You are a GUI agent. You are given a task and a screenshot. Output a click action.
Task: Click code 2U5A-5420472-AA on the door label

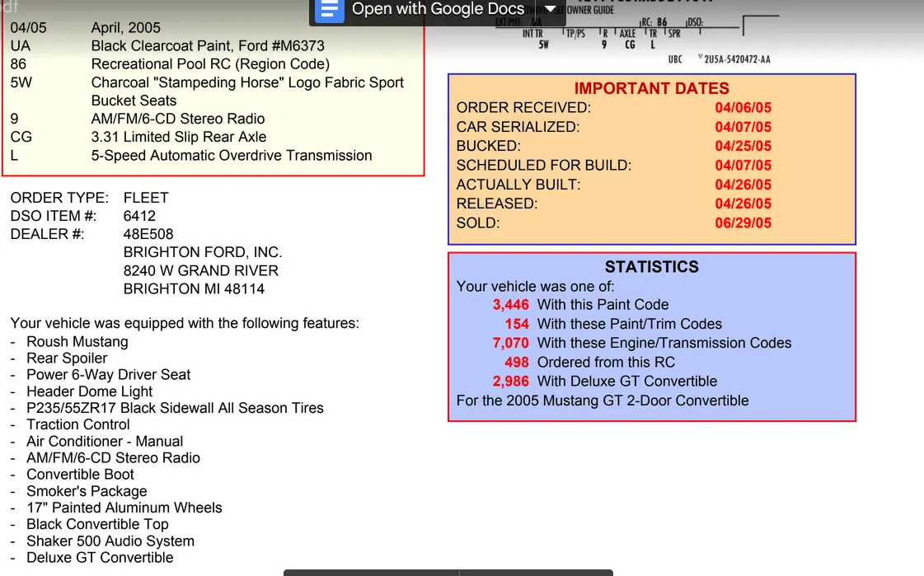pos(737,59)
